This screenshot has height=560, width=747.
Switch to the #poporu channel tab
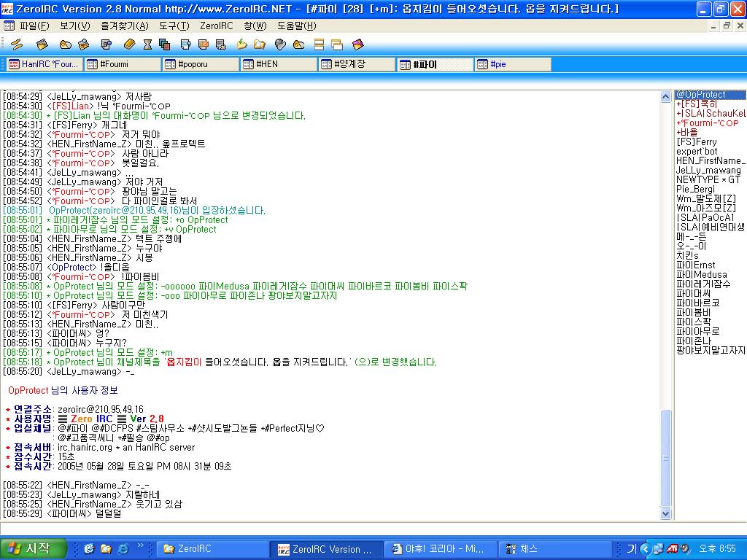[200, 64]
